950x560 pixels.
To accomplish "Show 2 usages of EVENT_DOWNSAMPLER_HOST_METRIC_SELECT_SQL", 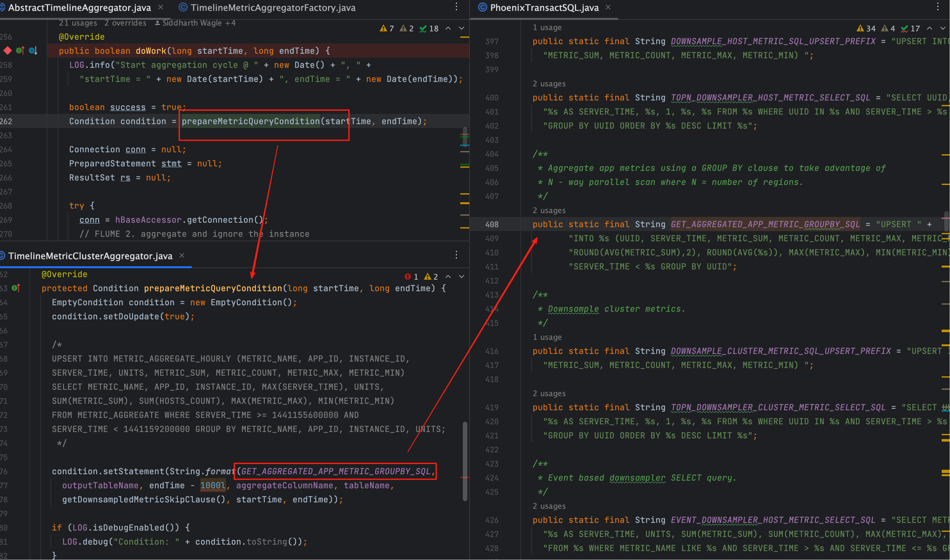I will coord(549,507).
